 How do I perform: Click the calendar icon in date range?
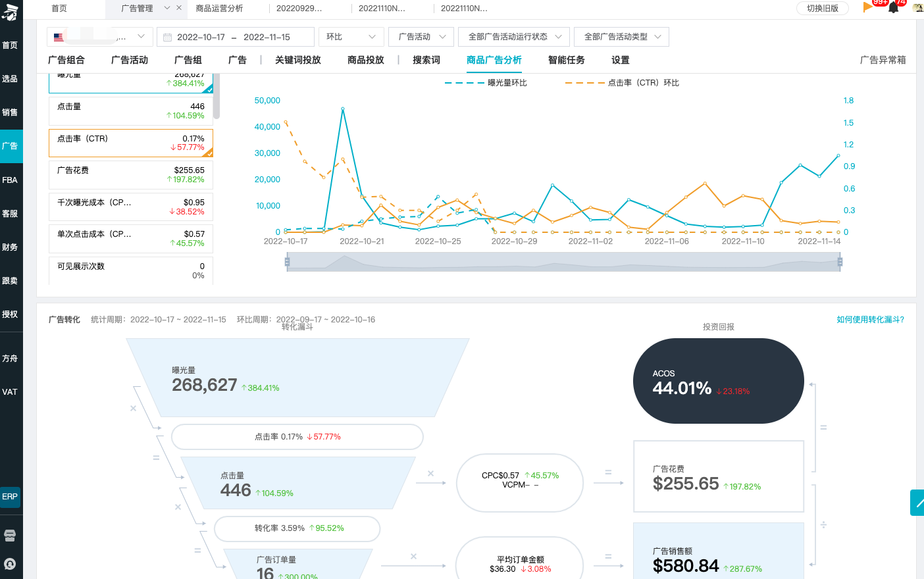point(167,37)
